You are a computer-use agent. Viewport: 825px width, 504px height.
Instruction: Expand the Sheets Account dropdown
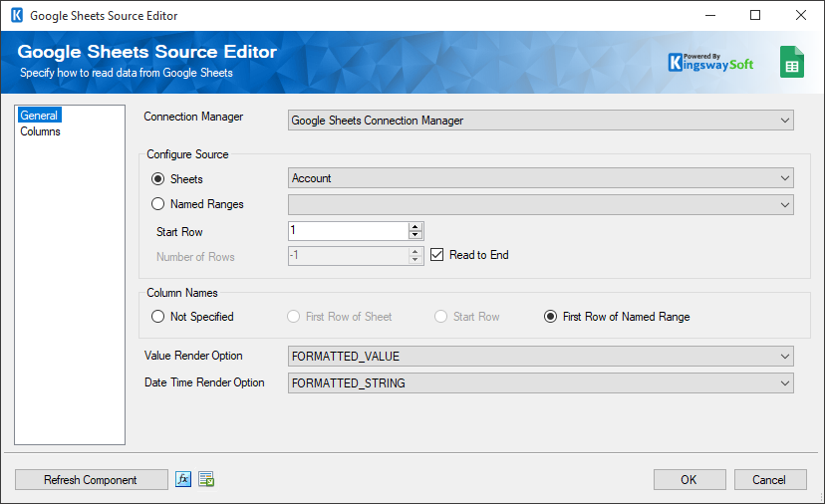pos(540,178)
